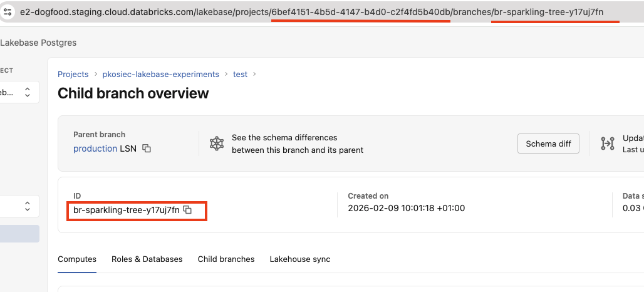Screen dimensions: 644x292
Task: Navigate to the test breadcrumb
Action: click(240, 74)
